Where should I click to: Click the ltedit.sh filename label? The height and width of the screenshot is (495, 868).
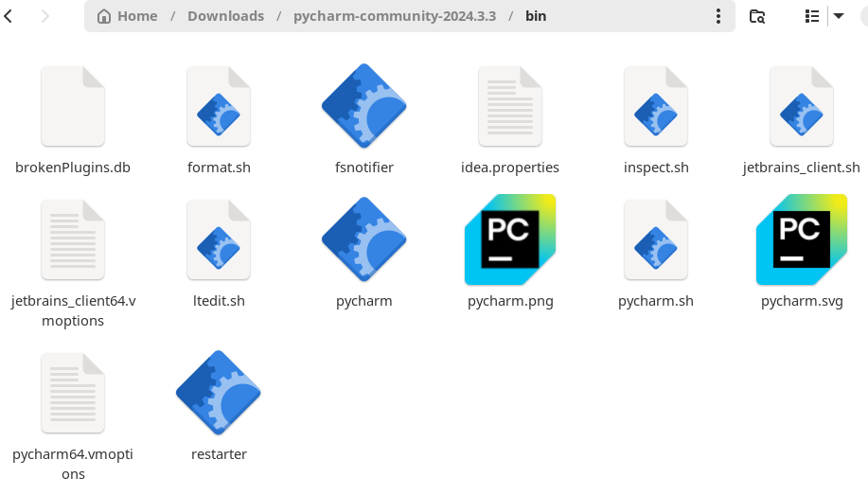[219, 301]
